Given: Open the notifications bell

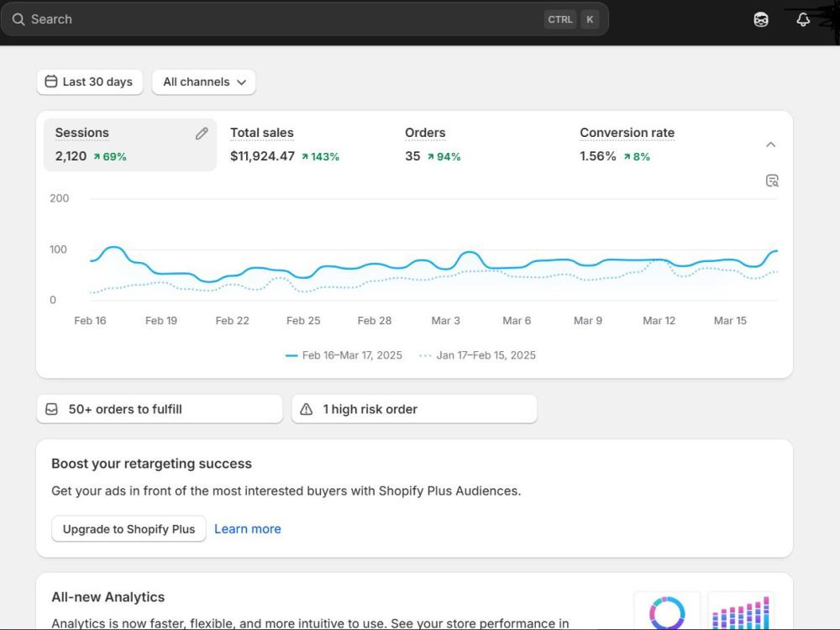Looking at the screenshot, I should (802, 20).
